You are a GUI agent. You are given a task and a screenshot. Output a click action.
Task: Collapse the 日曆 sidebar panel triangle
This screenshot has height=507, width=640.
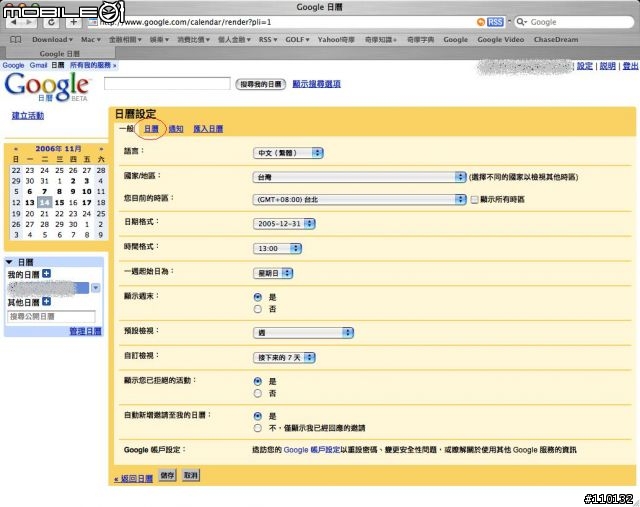pyautogui.click(x=9, y=262)
